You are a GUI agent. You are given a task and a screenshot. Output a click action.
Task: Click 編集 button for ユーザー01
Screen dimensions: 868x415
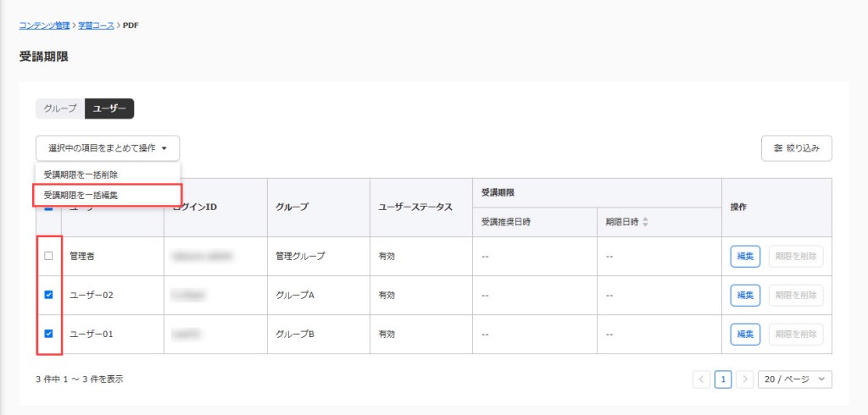pos(745,334)
